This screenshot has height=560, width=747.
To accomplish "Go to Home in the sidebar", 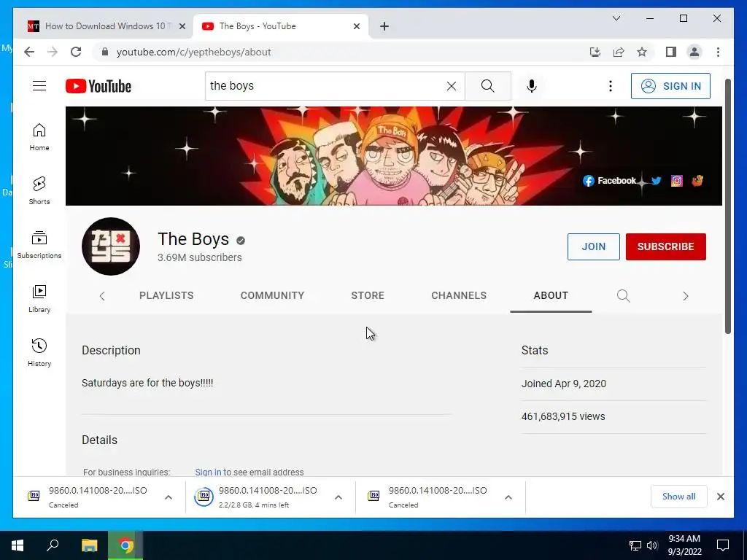I will 39,137.
